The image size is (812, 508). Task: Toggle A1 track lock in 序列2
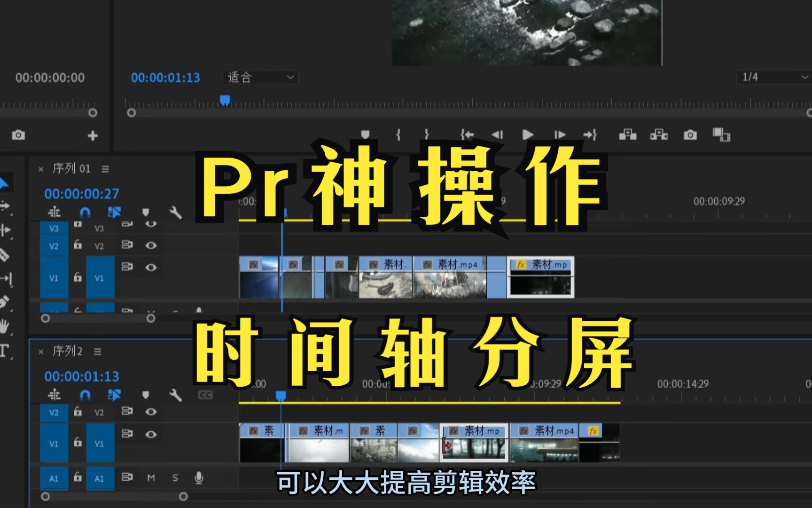pos(78,477)
